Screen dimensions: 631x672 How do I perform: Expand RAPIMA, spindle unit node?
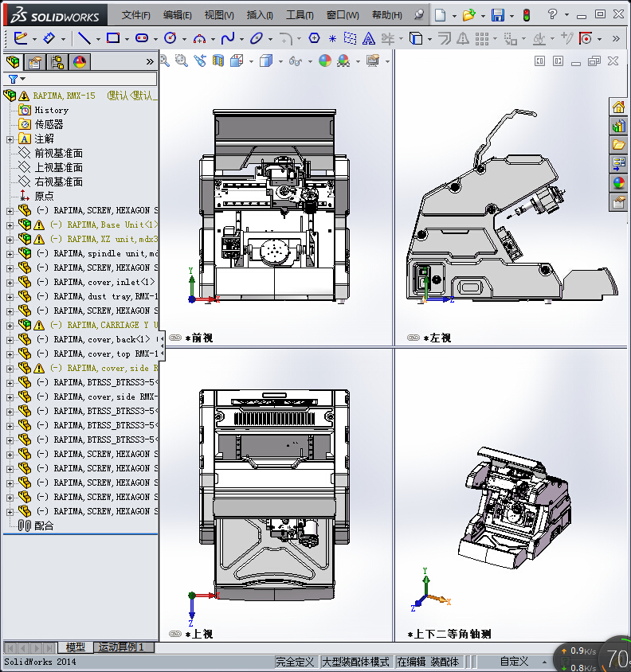click(10, 254)
